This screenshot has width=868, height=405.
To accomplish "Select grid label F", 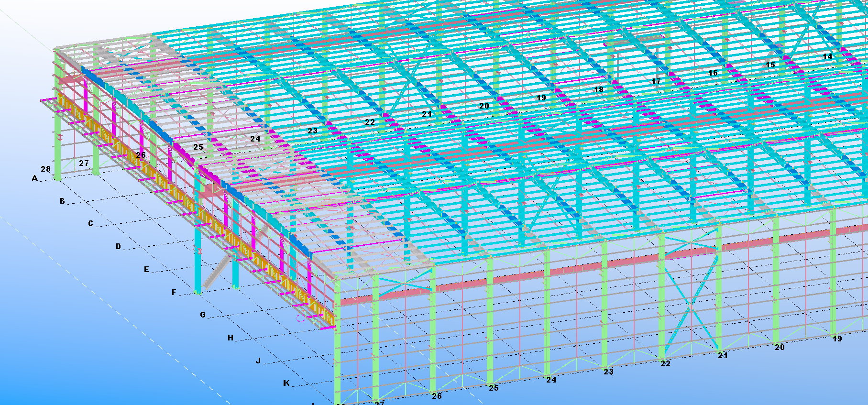I will click(x=174, y=293).
